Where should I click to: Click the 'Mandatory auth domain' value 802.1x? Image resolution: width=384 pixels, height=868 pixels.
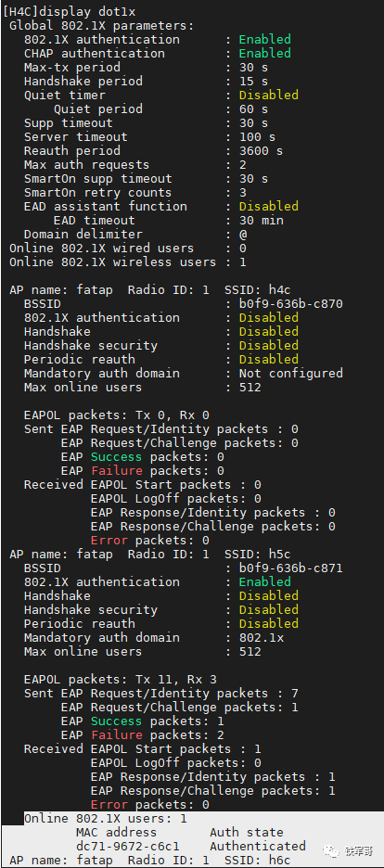[x=262, y=637]
